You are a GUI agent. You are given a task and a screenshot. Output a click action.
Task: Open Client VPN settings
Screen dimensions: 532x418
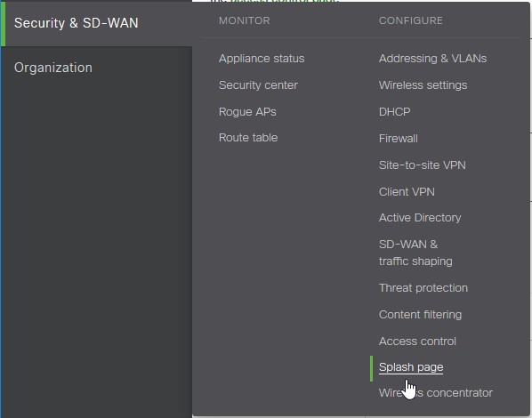407,192
